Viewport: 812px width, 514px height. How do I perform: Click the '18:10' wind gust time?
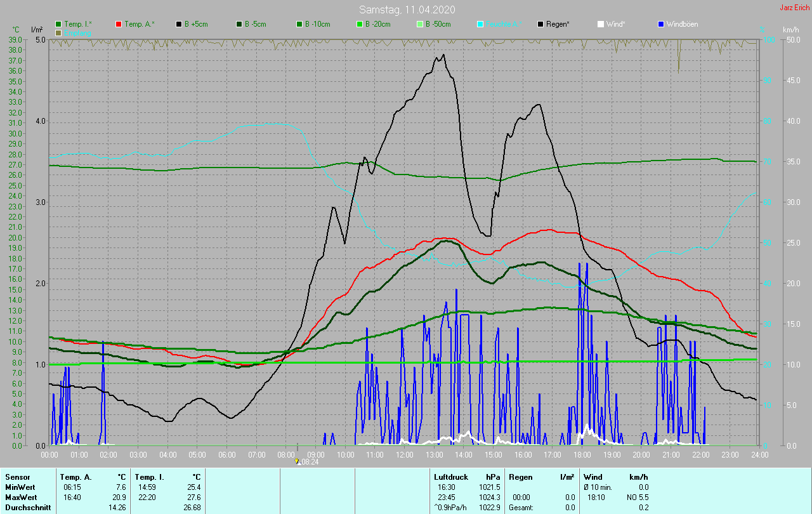[x=598, y=498]
